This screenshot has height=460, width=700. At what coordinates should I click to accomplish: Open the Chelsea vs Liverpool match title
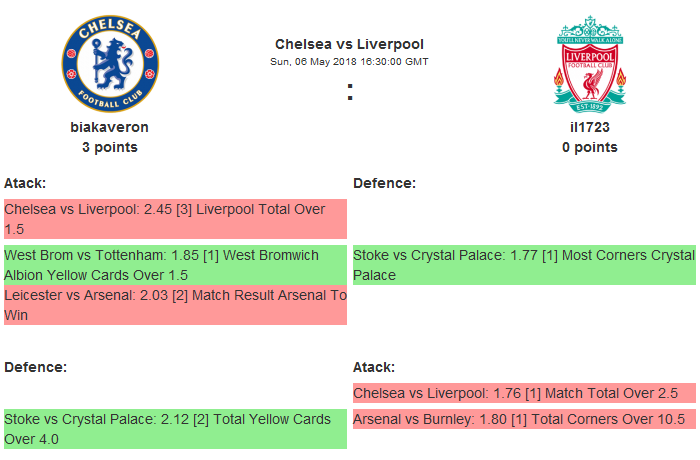tap(349, 44)
